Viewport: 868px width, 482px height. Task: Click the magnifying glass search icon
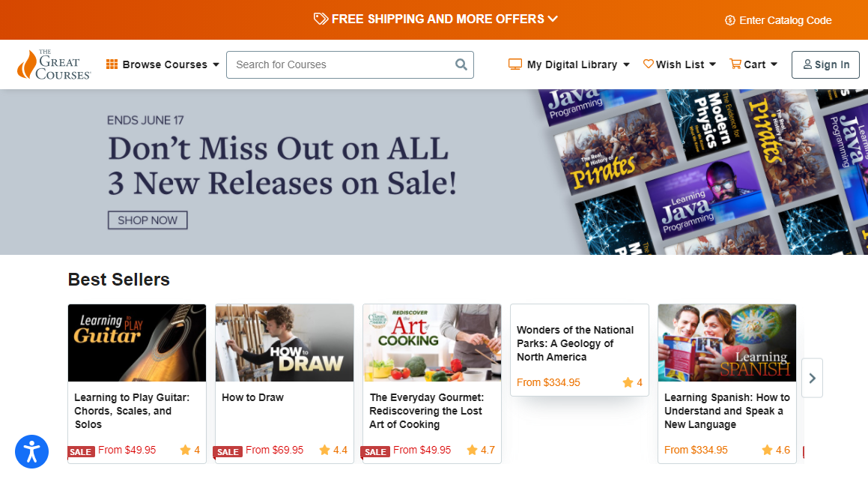click(461, 64)
